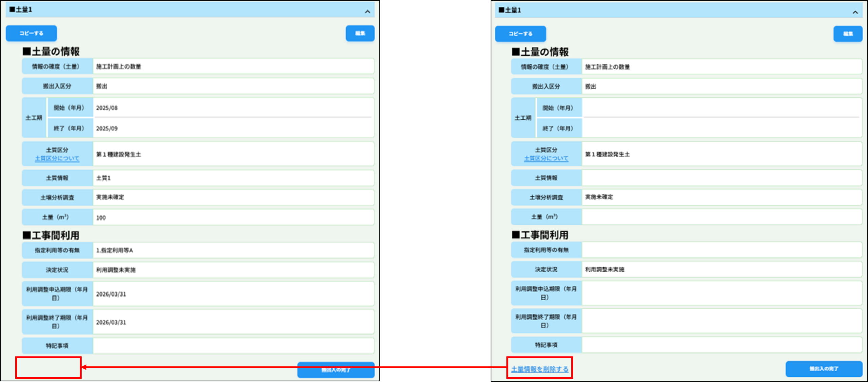This screenshot has width=868, height=382.
Task: Click empty right 特記事項 field
Action: (x=722, y=345)
